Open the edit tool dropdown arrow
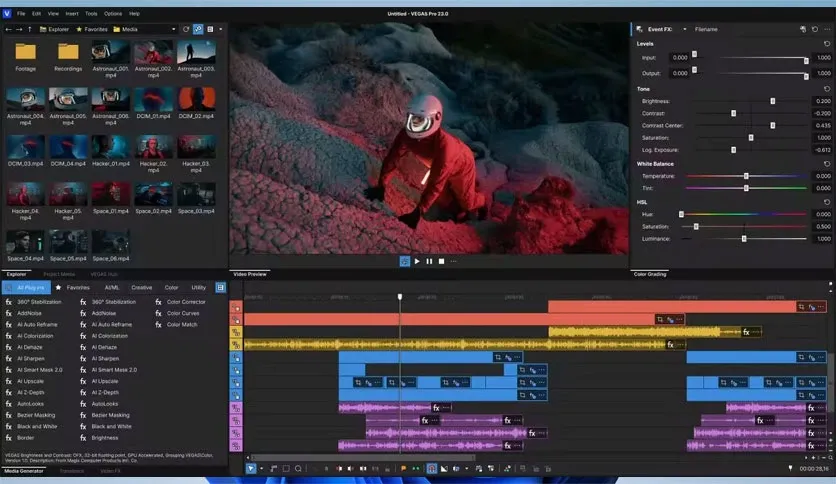 click(261, 469)
